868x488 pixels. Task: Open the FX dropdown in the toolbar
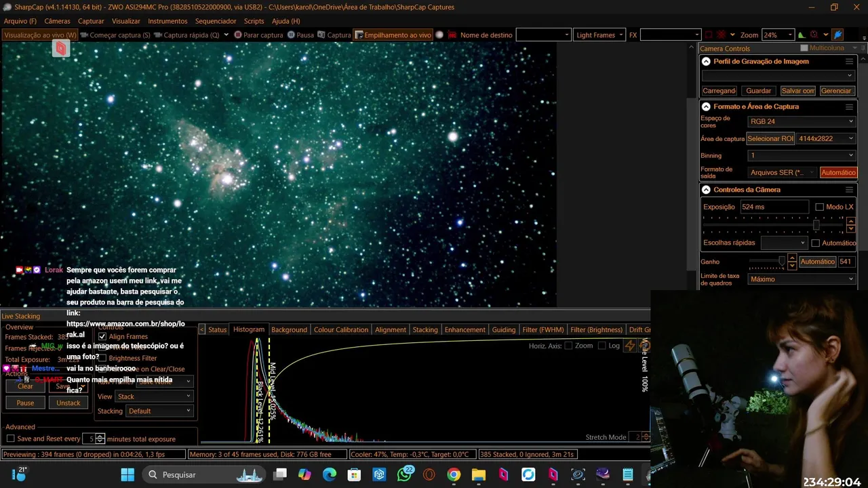point(670,35)
